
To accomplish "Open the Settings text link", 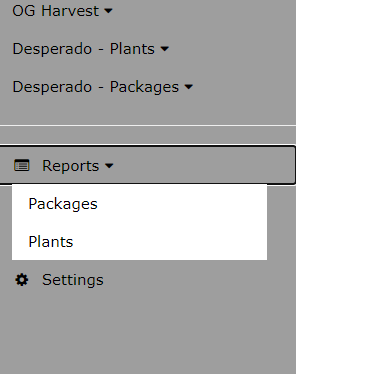I will click(x=73, y=280).
